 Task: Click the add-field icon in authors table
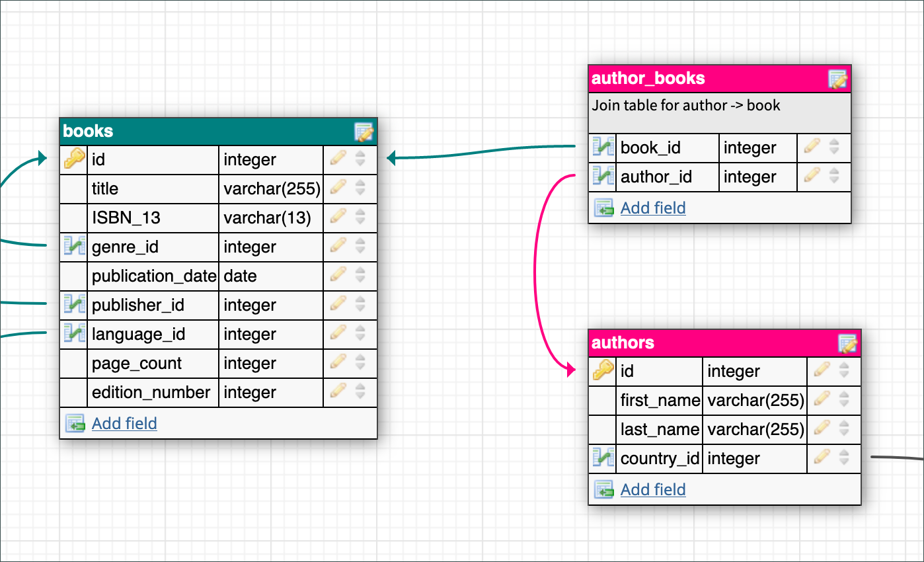point(604,489)
